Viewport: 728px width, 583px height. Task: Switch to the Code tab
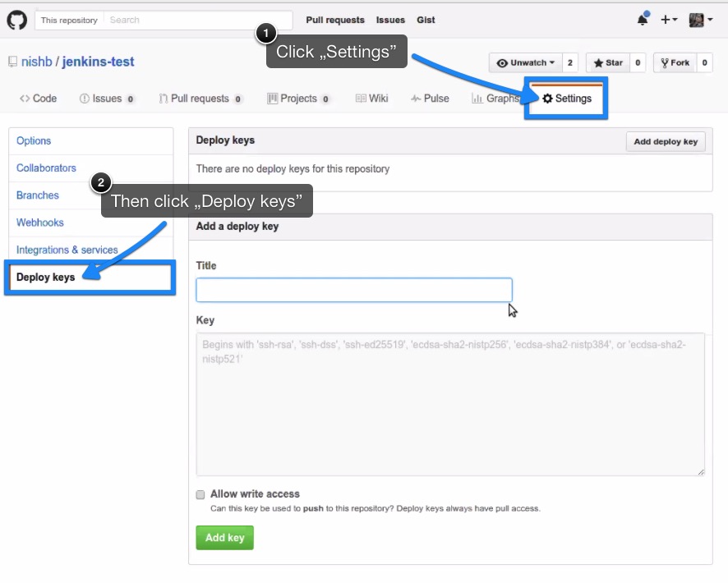click(x=38, y=99)
